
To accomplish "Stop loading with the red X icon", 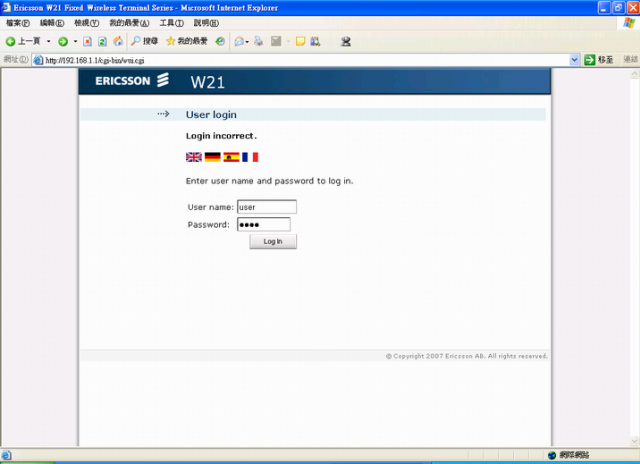I will coord(87,41).
